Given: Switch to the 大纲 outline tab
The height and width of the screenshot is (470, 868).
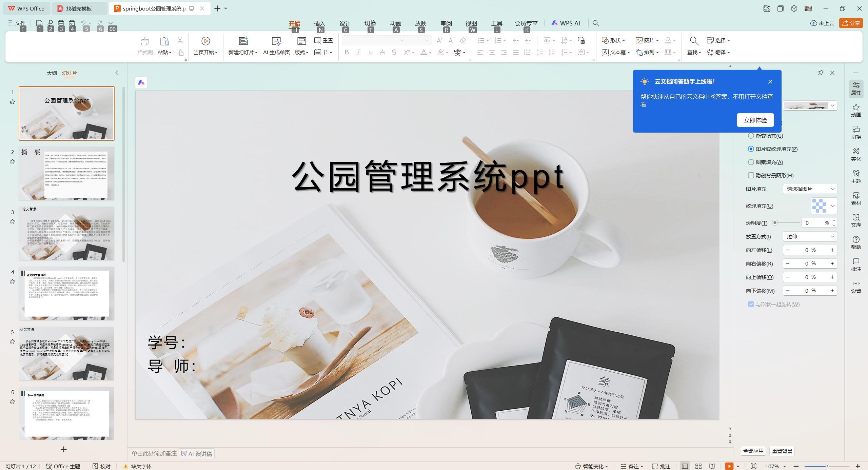Looking at the screenshot, I should pos(52,73).
